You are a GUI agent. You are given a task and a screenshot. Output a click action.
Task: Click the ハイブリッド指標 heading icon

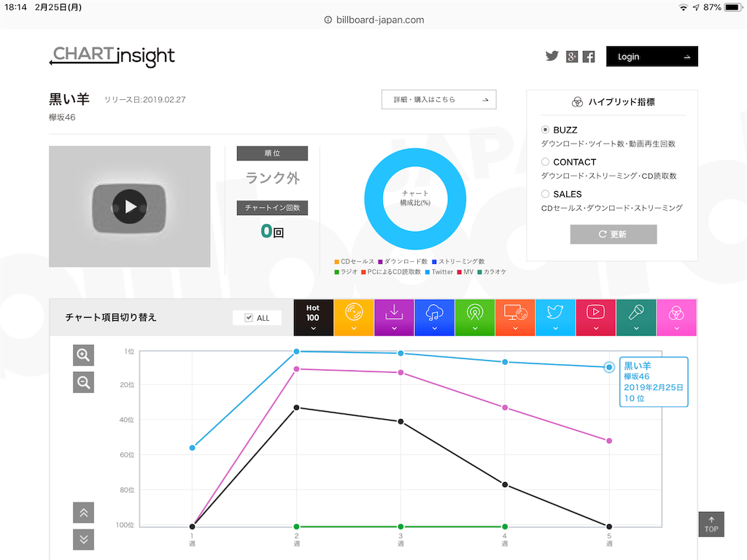[x=577, y=102]
